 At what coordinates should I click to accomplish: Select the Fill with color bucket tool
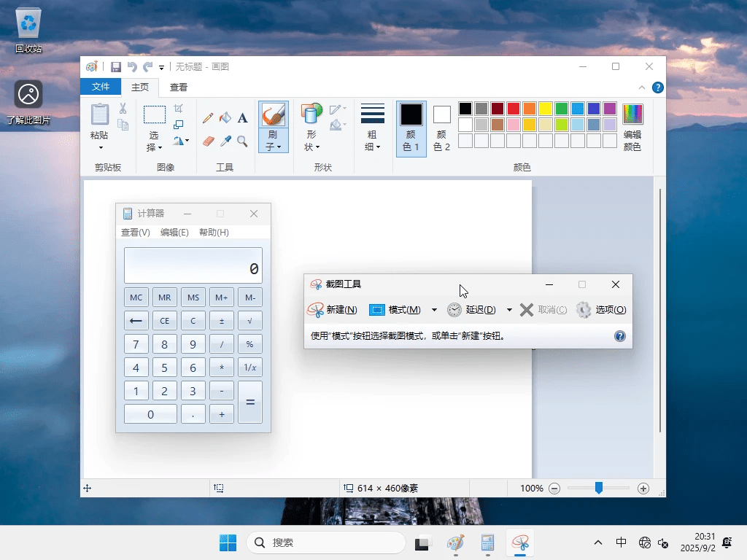(225, 117)
